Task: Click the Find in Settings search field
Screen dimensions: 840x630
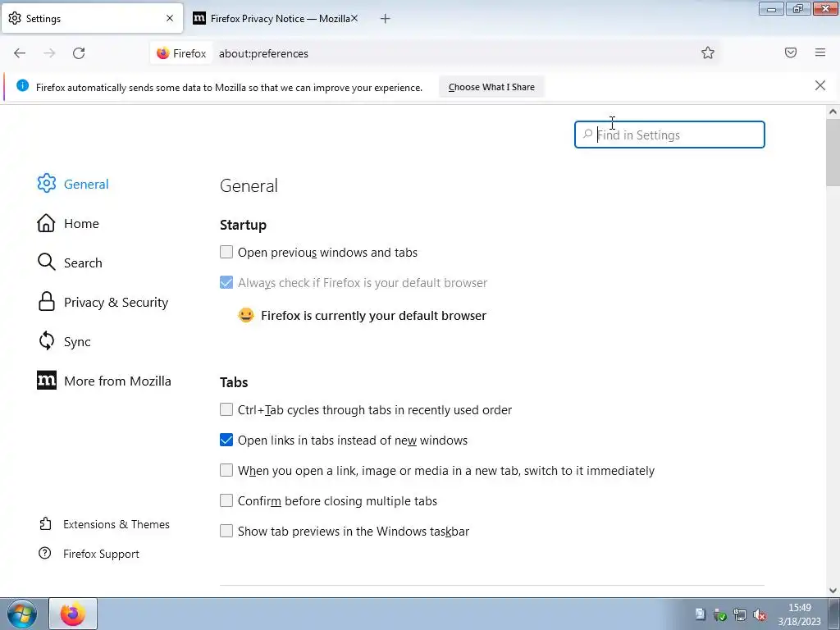Action: click(669, 135)
